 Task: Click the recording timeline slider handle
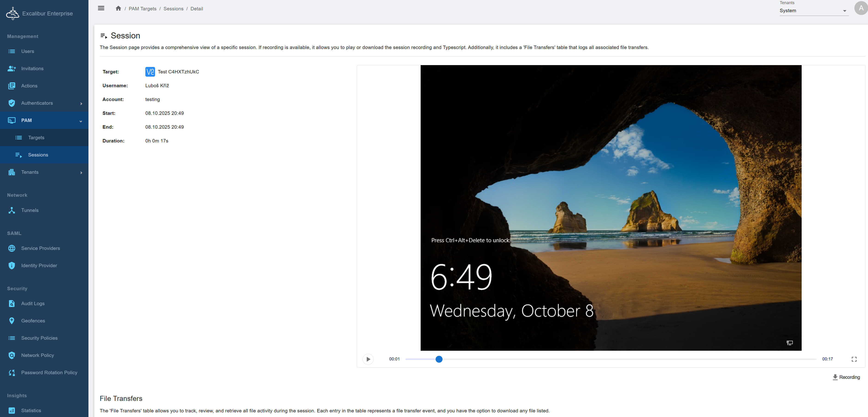[x=439, y=359]
